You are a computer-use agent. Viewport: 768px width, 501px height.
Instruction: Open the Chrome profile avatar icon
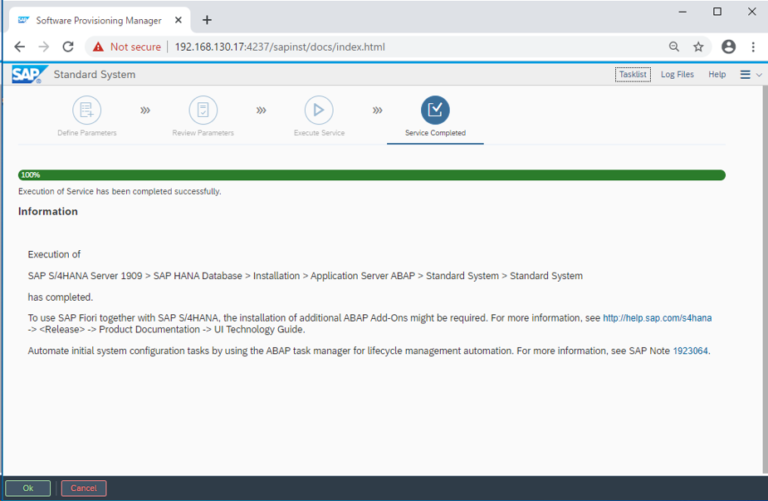coord(728,47)
